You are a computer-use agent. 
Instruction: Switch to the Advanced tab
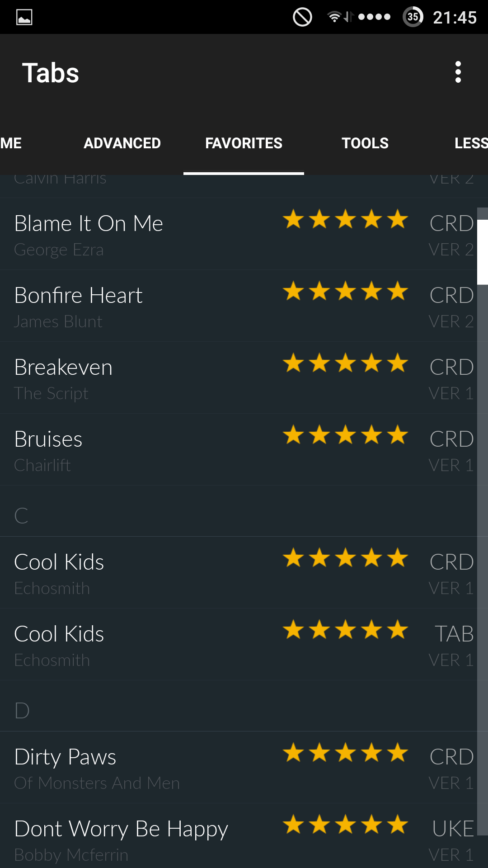[122, 143]
